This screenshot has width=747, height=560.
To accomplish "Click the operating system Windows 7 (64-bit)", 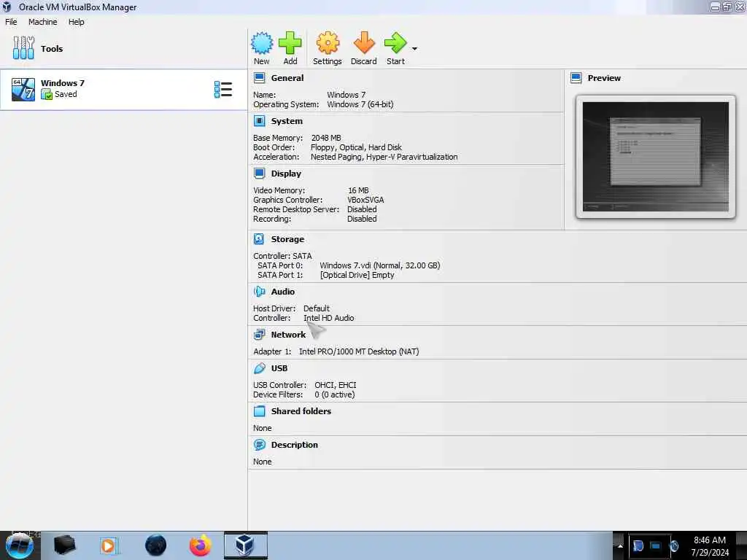I will (360, 104).
